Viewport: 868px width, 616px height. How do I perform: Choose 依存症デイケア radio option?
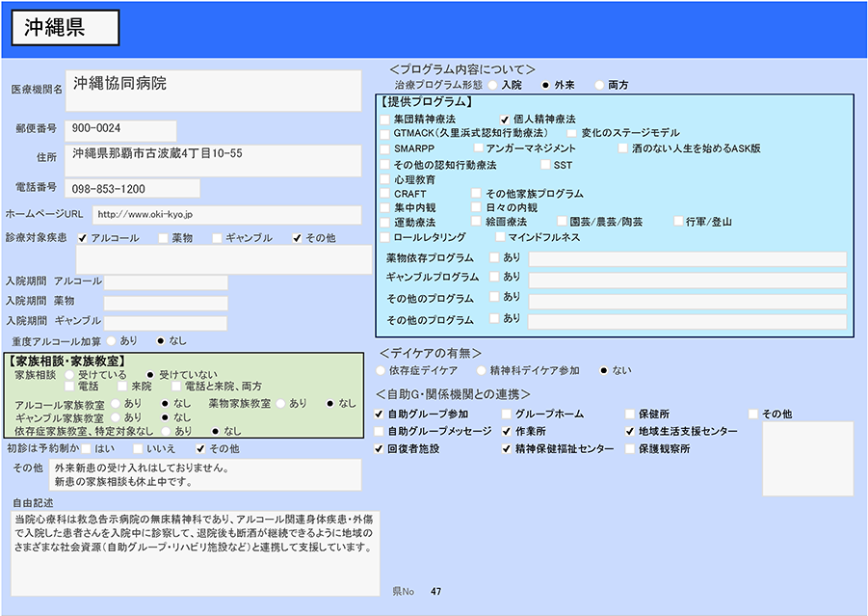coord(381,370)
